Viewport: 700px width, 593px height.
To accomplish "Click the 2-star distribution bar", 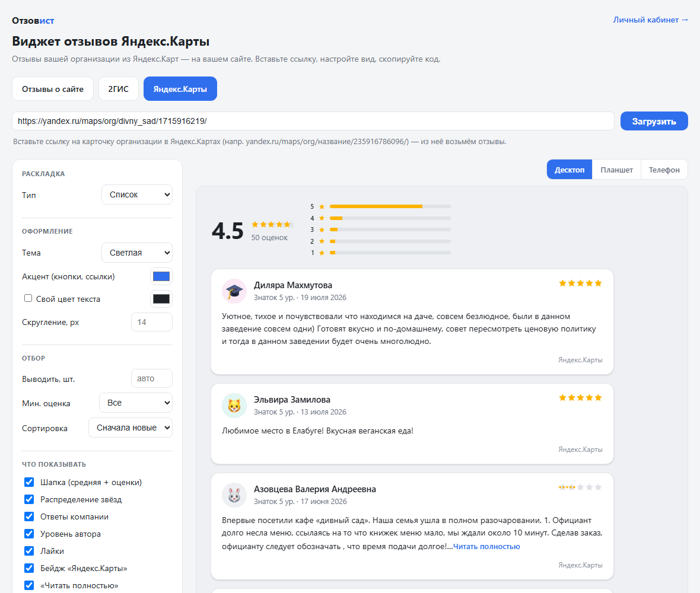I will tap(390, 241).
